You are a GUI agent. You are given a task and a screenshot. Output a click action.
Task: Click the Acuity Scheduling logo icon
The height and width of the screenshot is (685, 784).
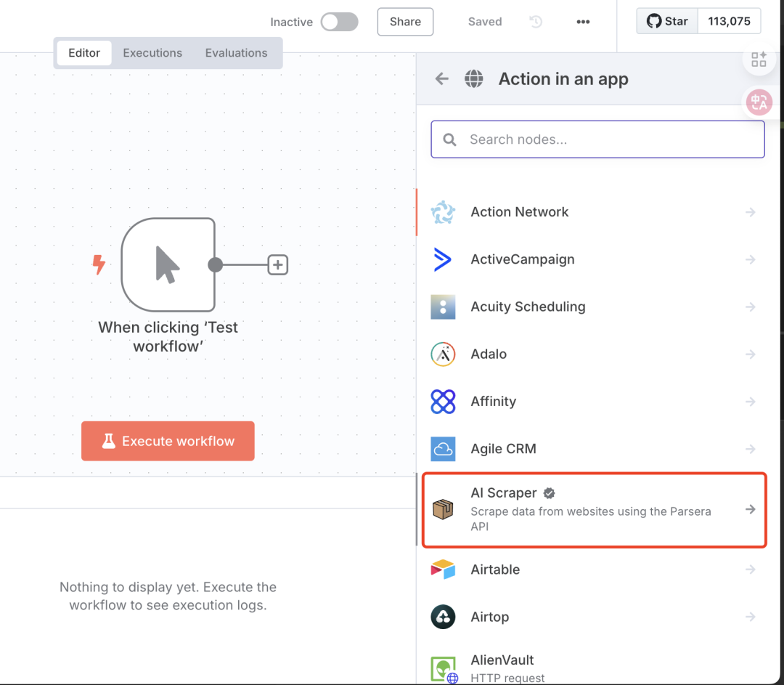(x=443, y=307)
